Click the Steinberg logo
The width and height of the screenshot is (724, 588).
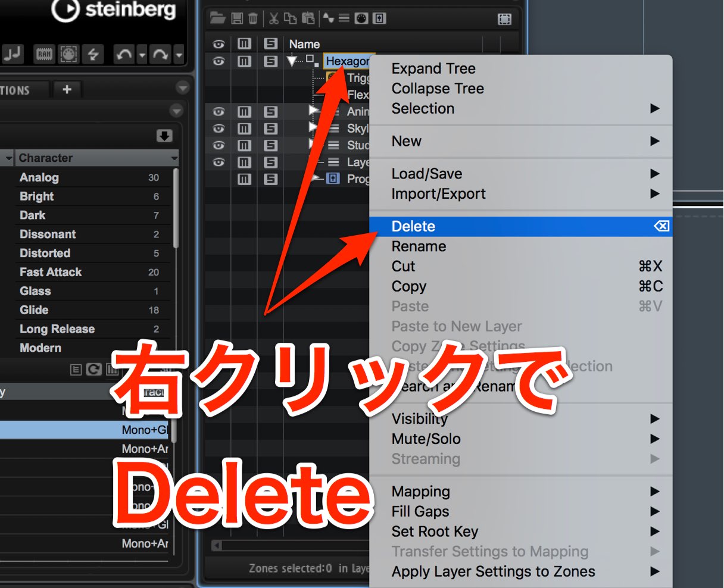coord(113,10)
